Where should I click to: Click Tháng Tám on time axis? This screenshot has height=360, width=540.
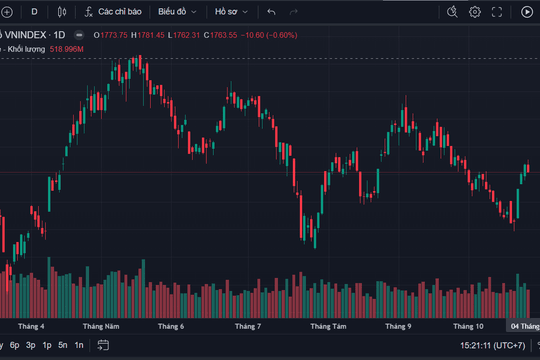(328, 326)
